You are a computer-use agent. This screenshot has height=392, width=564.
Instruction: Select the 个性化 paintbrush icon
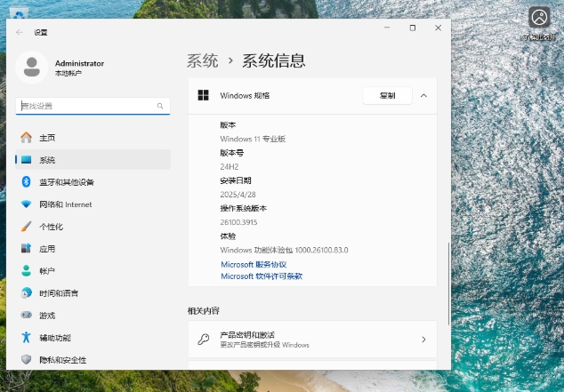pos(26,227)
